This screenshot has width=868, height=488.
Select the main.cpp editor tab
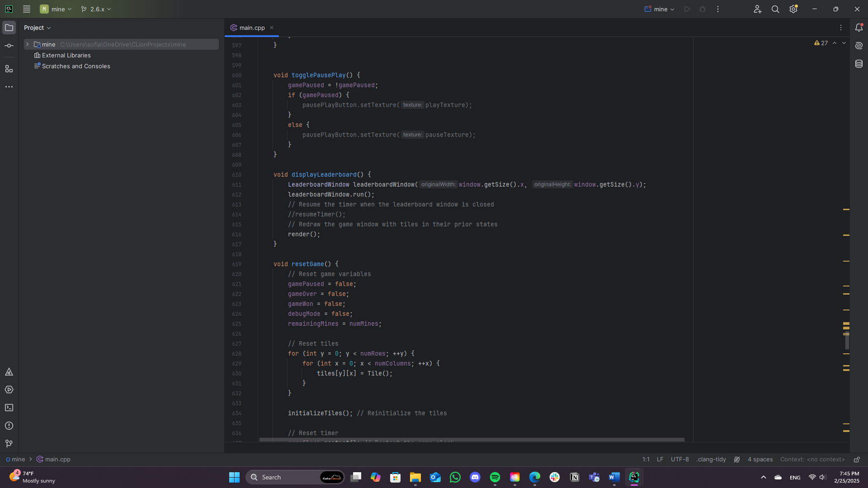click(251, 28)
